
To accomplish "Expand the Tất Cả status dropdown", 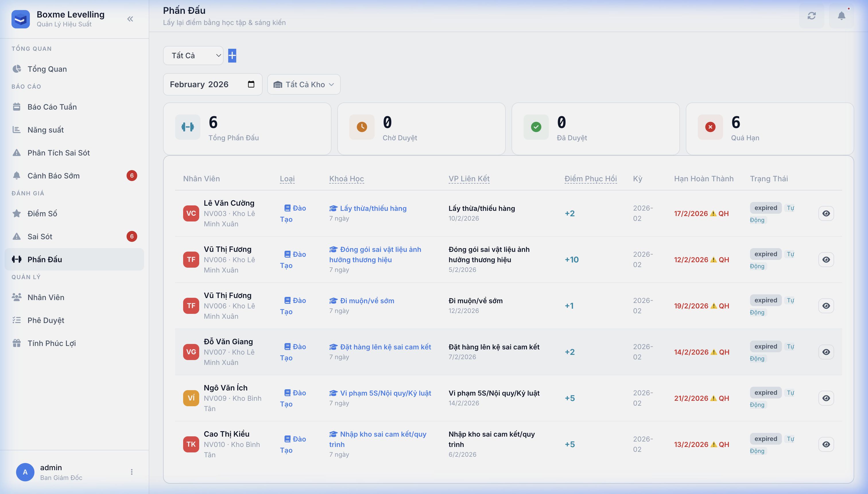I will (x=193, y=56).
